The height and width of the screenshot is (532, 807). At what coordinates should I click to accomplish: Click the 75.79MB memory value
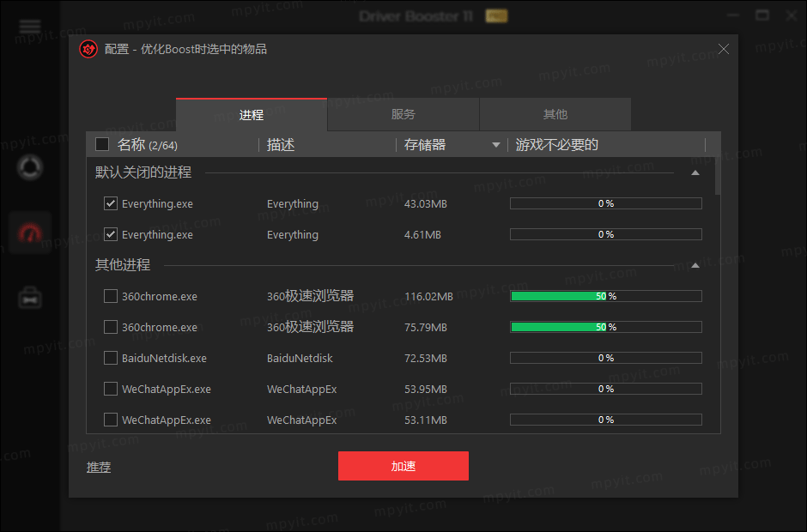click(x=426, y=327)
